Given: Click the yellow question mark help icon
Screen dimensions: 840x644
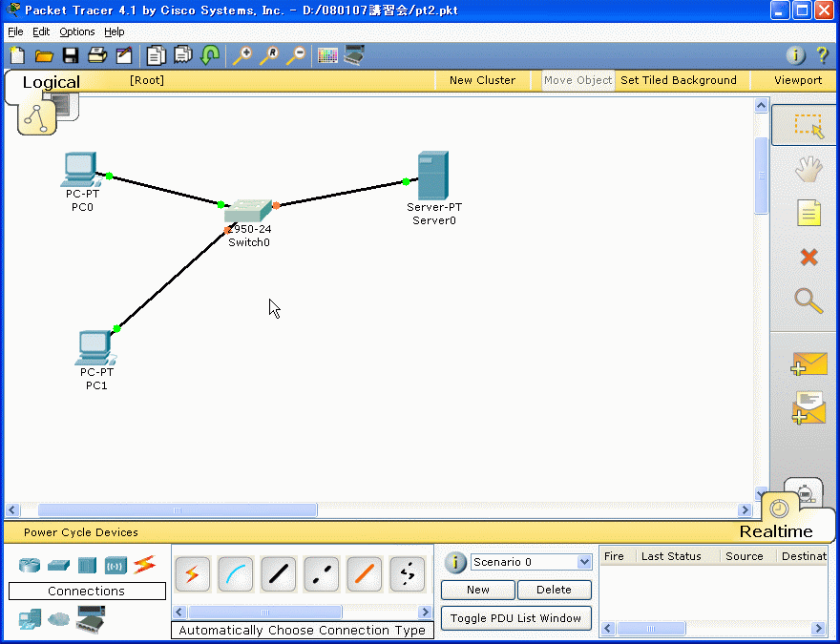Looking at the screenshot, I should pos(823,55).
